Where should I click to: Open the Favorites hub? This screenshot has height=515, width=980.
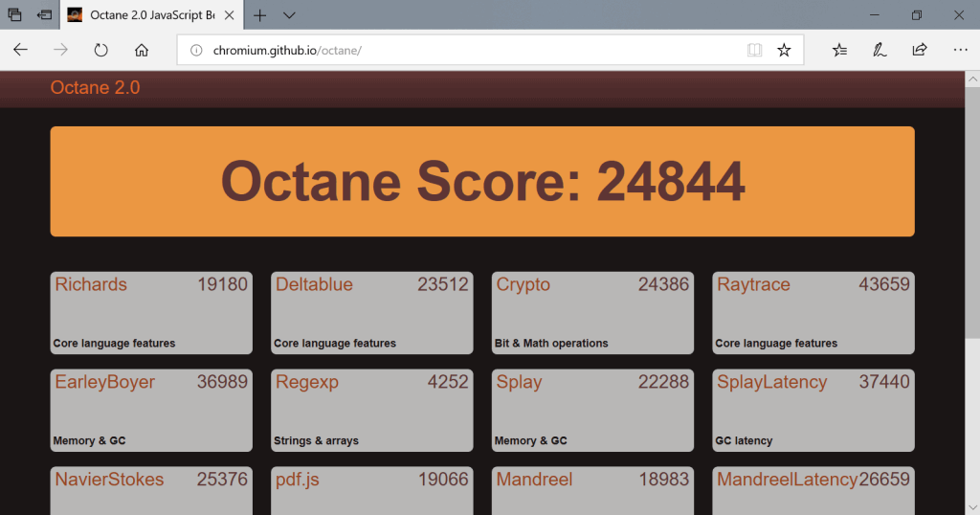(x=839, y=50)
